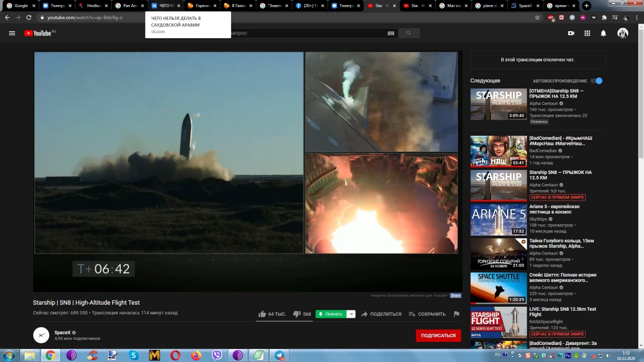Viewport: 644px width, 362px height.
Task: Open the YouTube hamburger guide menu
Action: point(12,33)
